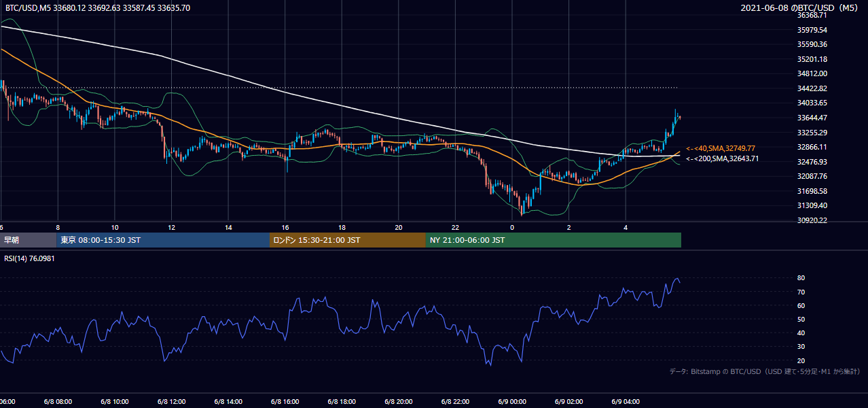Click the 早朝 session bar
868x408 pixels.
click(29, 240)
